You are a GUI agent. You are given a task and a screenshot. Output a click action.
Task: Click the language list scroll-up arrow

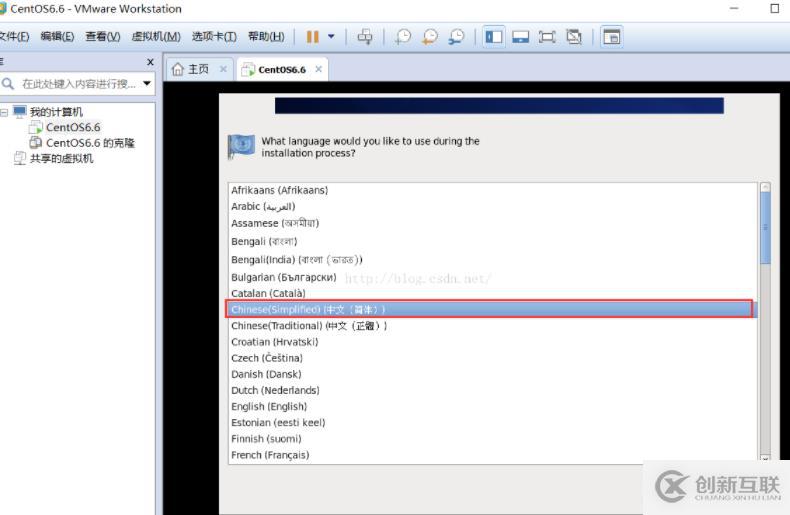tap(765, 187)
